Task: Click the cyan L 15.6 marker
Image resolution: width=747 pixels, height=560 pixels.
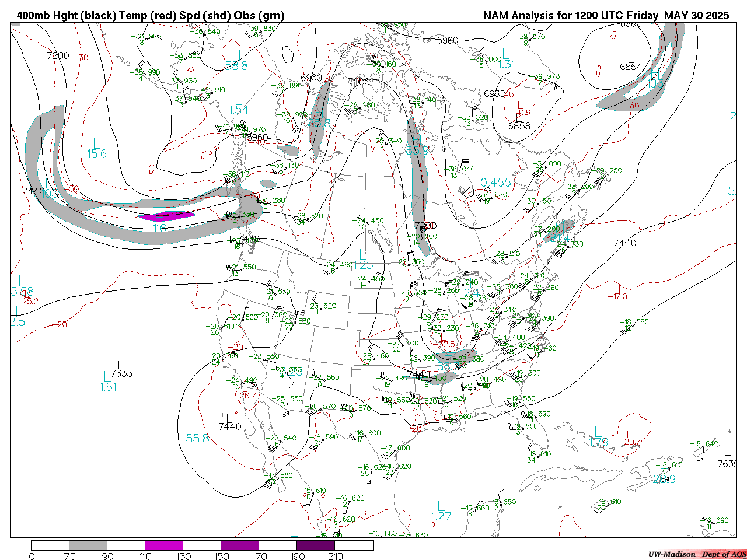Action: 97,149
